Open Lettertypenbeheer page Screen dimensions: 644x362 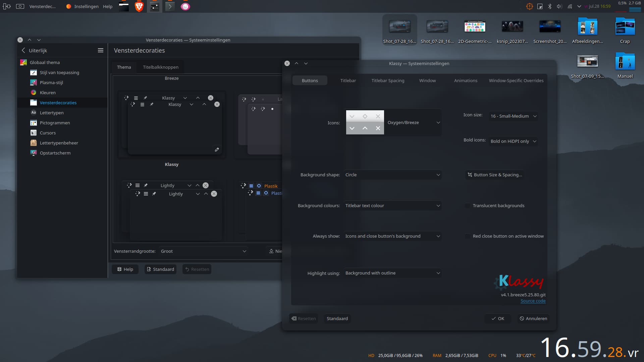[59, 143]
